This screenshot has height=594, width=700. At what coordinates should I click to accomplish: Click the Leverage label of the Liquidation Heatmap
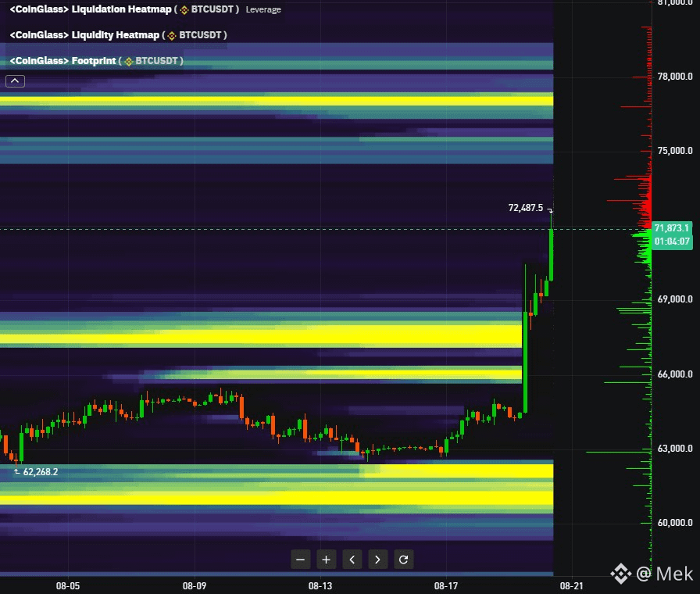(263, 9)
